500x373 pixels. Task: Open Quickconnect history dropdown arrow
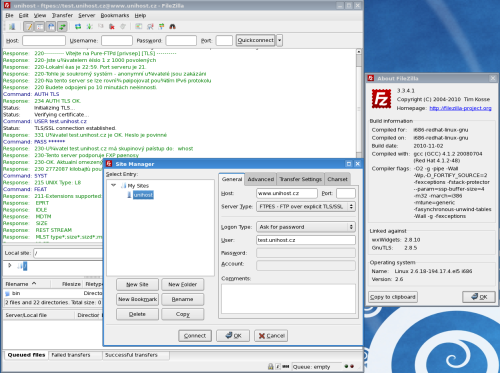(280, 40)
